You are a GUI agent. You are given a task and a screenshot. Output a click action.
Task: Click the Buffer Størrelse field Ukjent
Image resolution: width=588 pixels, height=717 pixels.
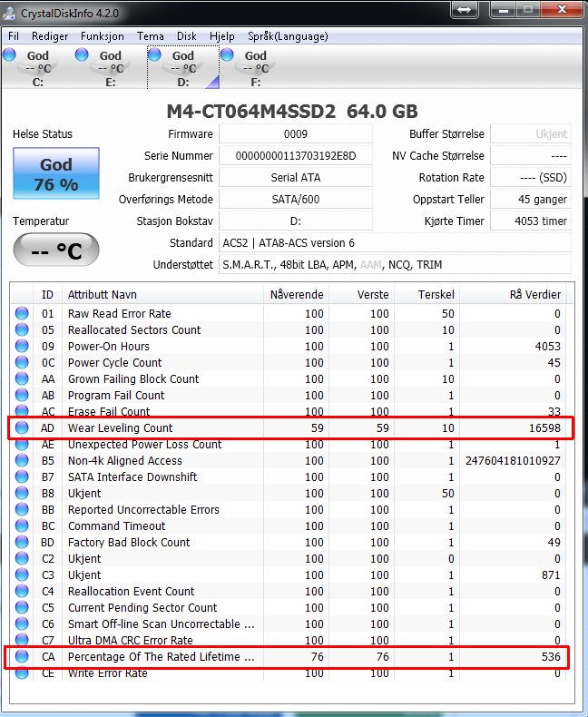[x=531, y=134]
